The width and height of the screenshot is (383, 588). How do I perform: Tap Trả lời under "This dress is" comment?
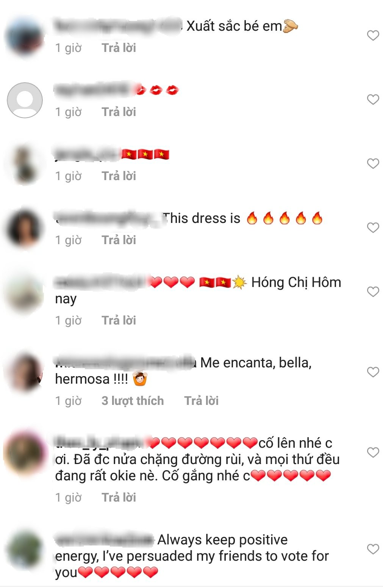(119, 240)
